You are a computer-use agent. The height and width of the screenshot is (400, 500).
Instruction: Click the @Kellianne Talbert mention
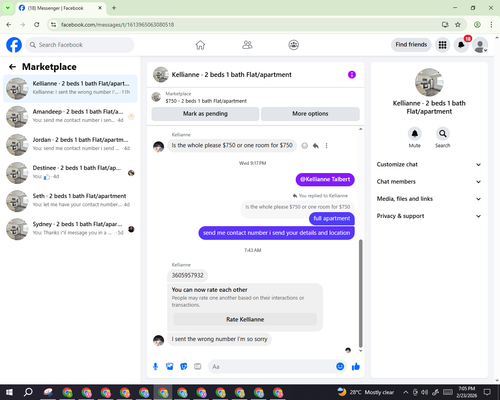(x=325, y=179)
